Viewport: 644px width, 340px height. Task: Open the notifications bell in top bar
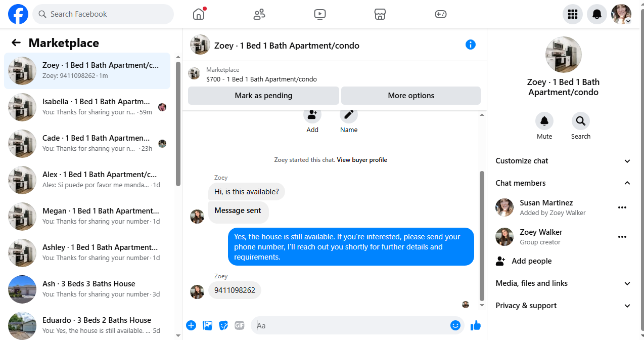pos(597,14)
